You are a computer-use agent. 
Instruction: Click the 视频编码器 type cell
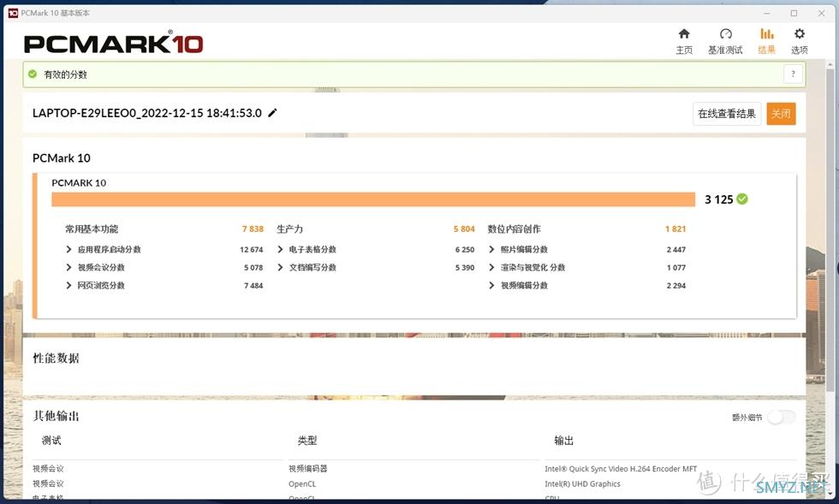[307, 469]
